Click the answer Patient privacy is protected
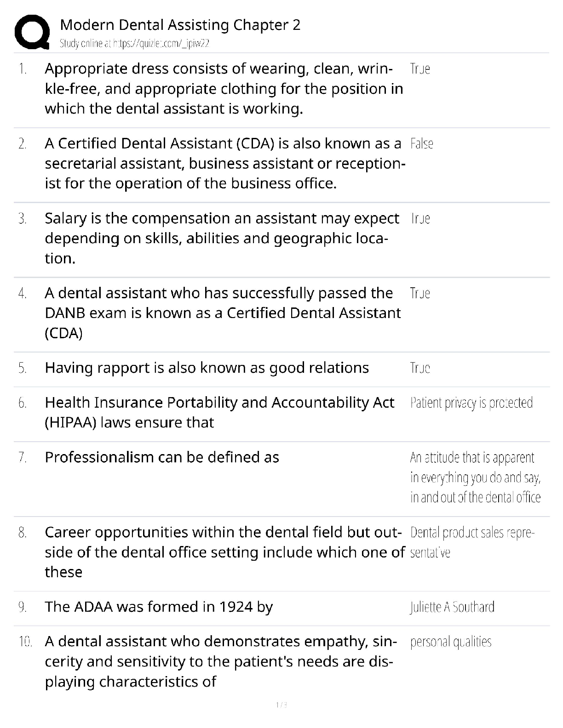 [x=471, y=403]
